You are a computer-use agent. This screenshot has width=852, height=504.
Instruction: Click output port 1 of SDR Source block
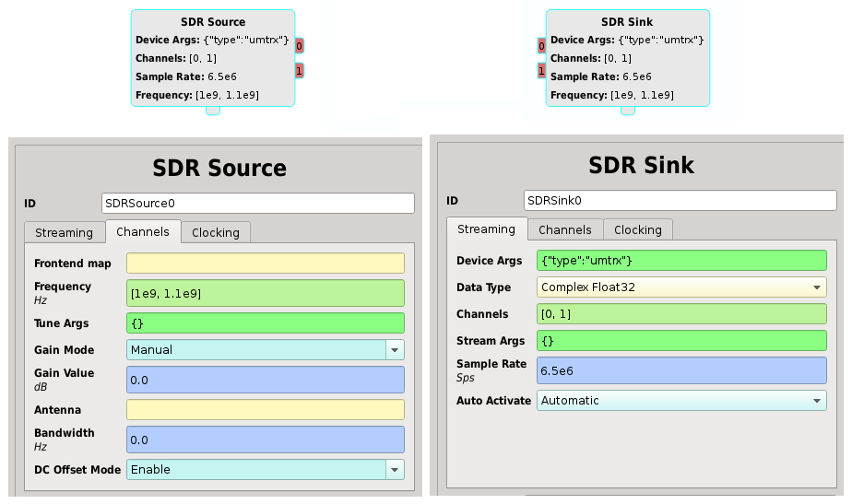coord(300,70)
